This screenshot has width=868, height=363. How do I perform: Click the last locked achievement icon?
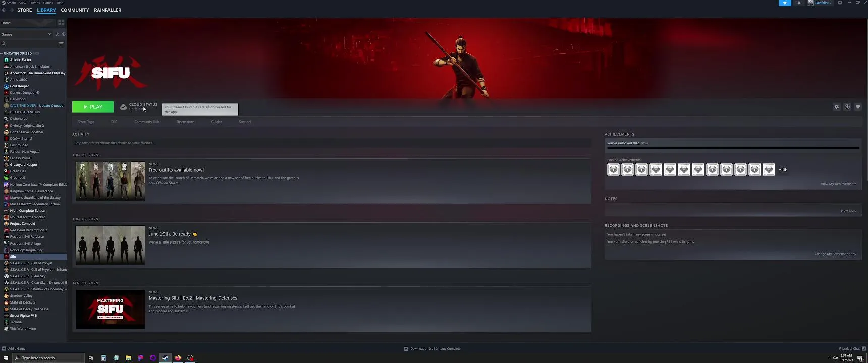tap(769, 170)
